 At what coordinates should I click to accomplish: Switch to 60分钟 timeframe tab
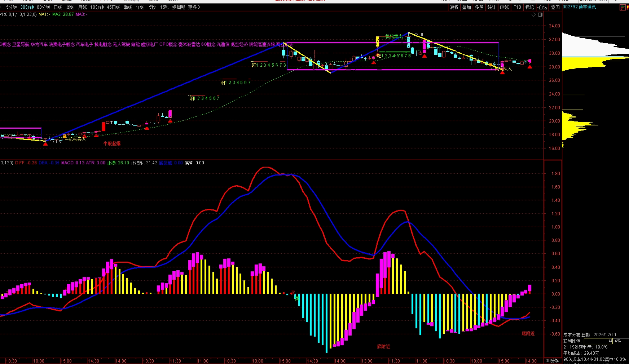click(x=43, y=7)
